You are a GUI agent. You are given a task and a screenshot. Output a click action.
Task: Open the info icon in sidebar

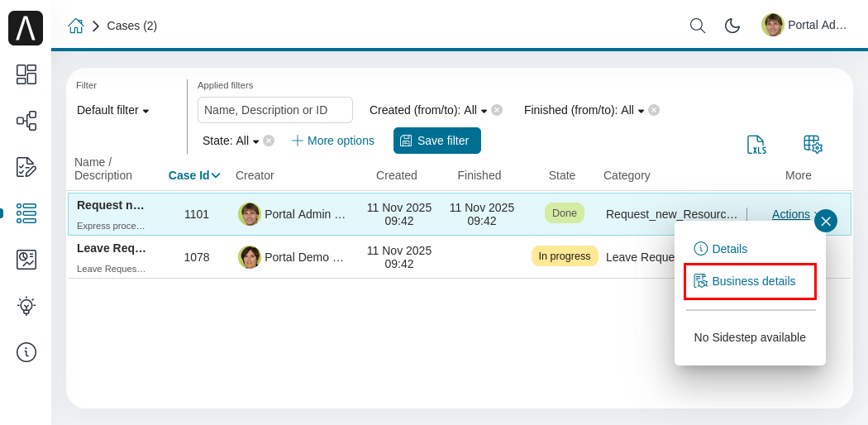coord(26,352)
